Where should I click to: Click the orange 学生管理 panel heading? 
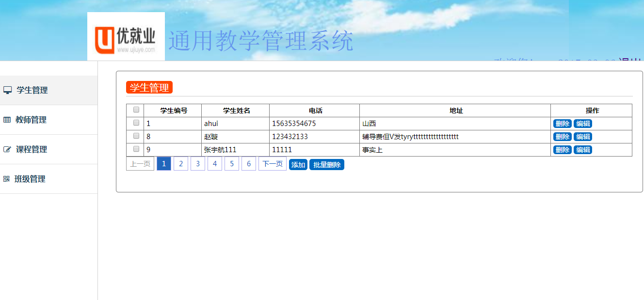[149, 88]
